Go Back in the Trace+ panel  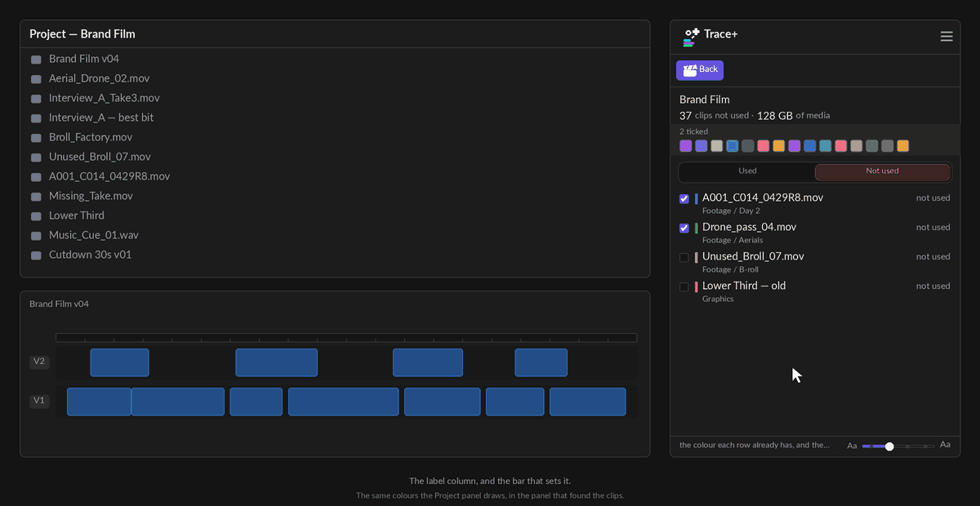(700, 69)
